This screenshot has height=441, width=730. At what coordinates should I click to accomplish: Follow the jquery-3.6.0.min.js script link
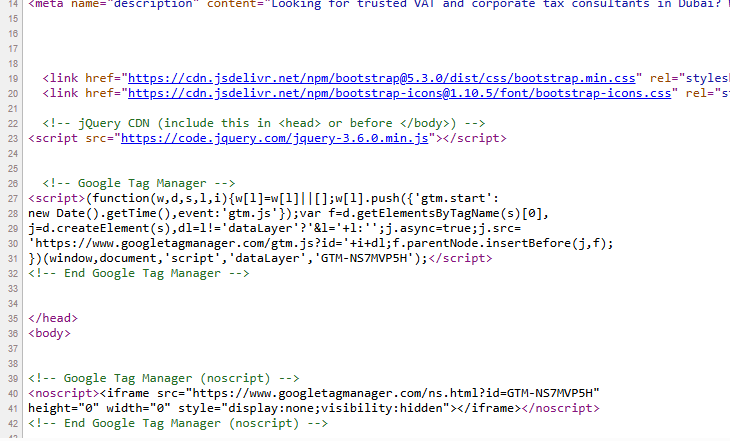(x=274, y=138)
